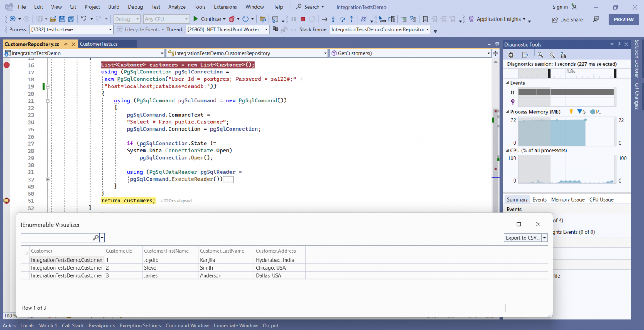Toggle the IntelliTrace lightbulb events track
Viewport: 644px width, 330px height.
click(512, 102)
